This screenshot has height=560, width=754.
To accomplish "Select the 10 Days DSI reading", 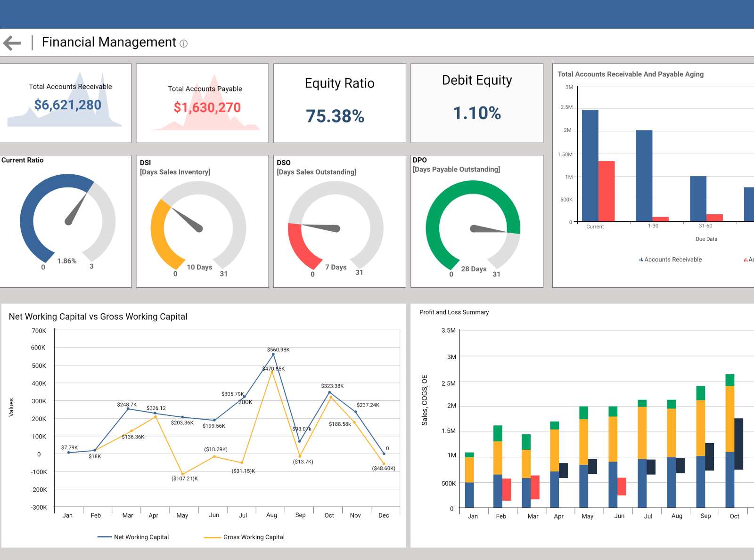I will tap(199, 267).
